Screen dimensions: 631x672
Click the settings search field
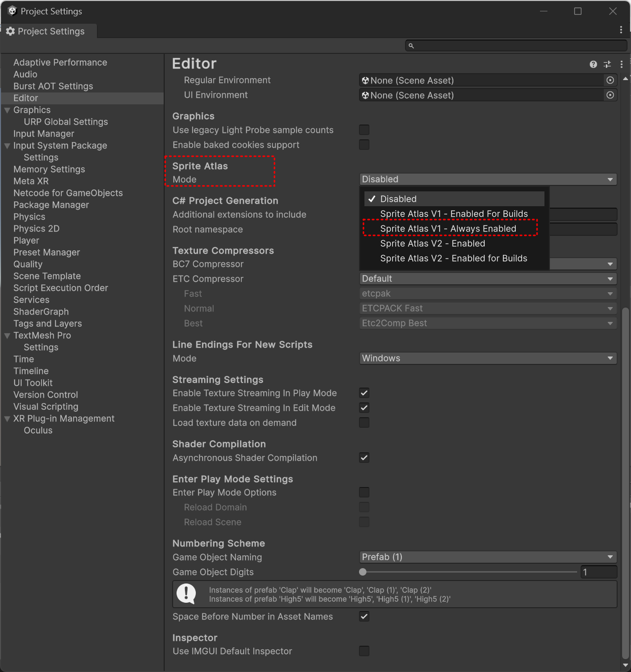coord(516,45)
